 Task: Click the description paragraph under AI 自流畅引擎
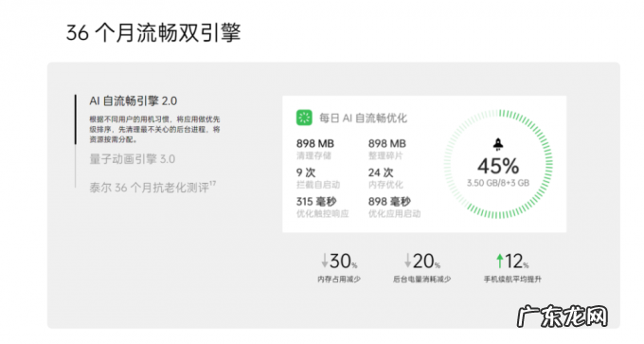coord(154,130)
